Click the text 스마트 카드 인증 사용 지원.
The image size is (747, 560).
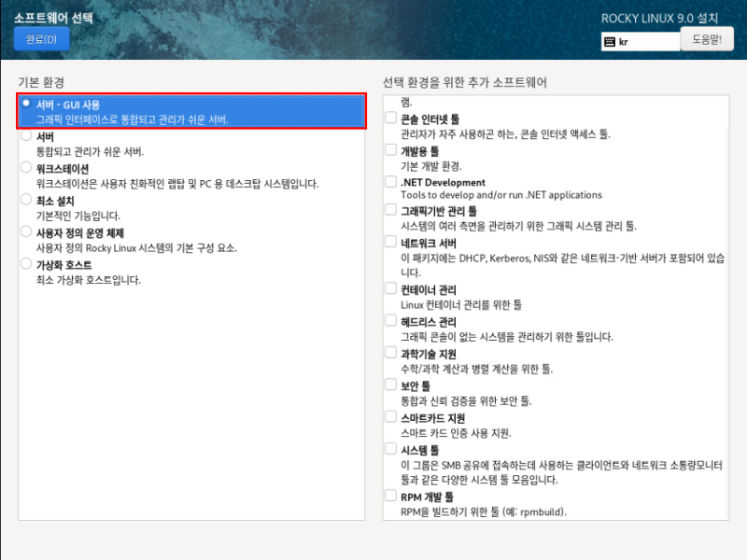tap(456, 433)
